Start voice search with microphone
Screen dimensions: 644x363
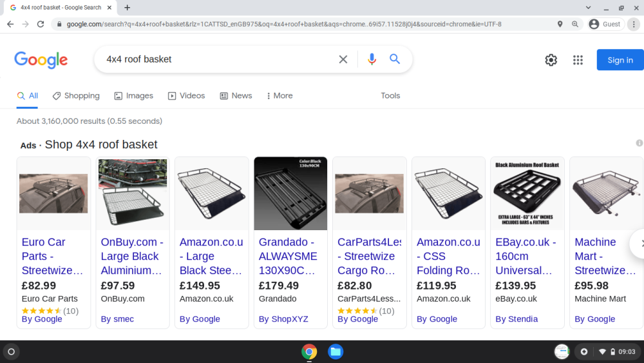coord(372,59)
